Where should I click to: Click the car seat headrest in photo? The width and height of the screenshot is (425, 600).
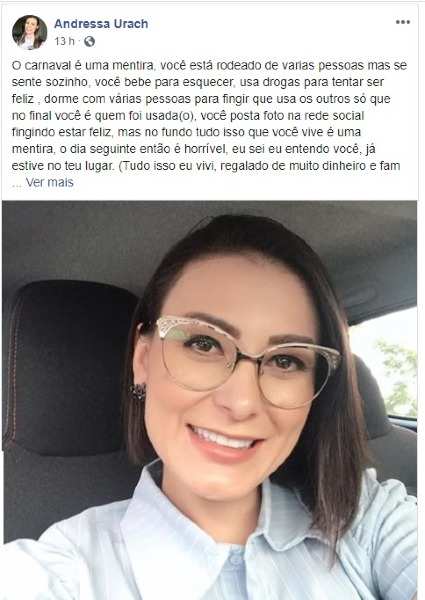67,367
